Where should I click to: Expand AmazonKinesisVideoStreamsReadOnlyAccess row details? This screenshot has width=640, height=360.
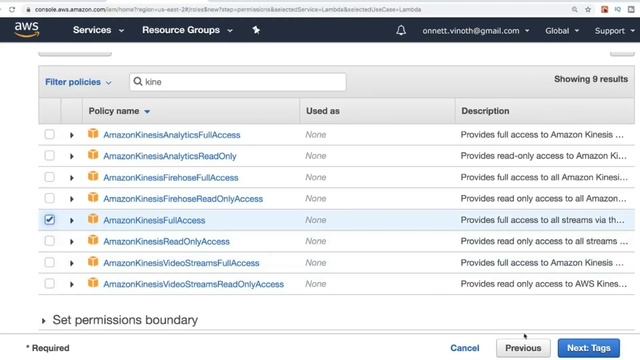coord(71,284)
